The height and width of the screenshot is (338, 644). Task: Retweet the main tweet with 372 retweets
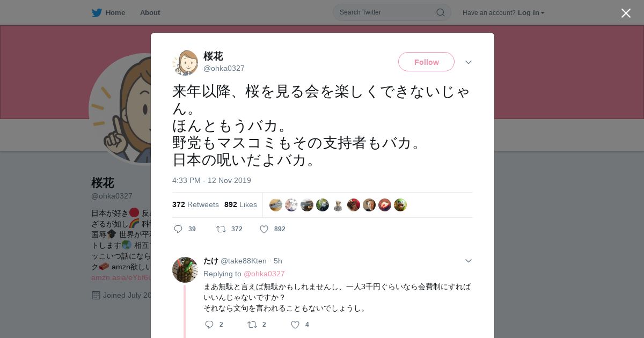[x=221, y=229]
